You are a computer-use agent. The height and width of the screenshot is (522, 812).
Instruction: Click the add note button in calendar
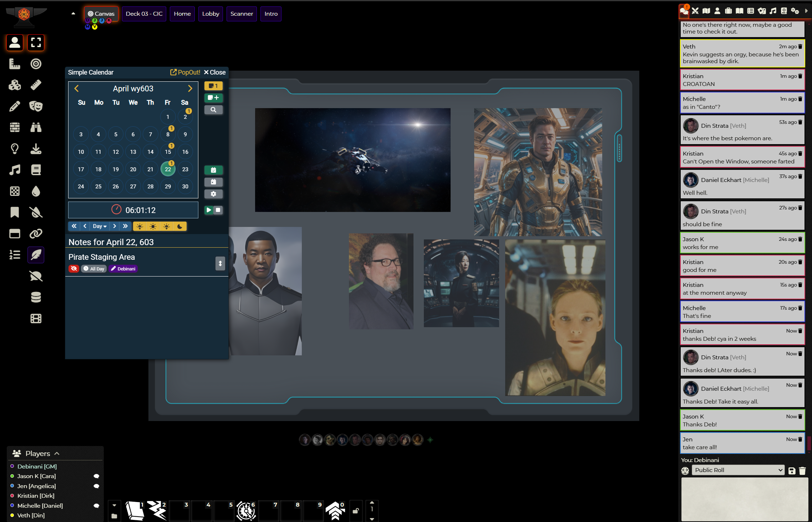pos(213,98)
